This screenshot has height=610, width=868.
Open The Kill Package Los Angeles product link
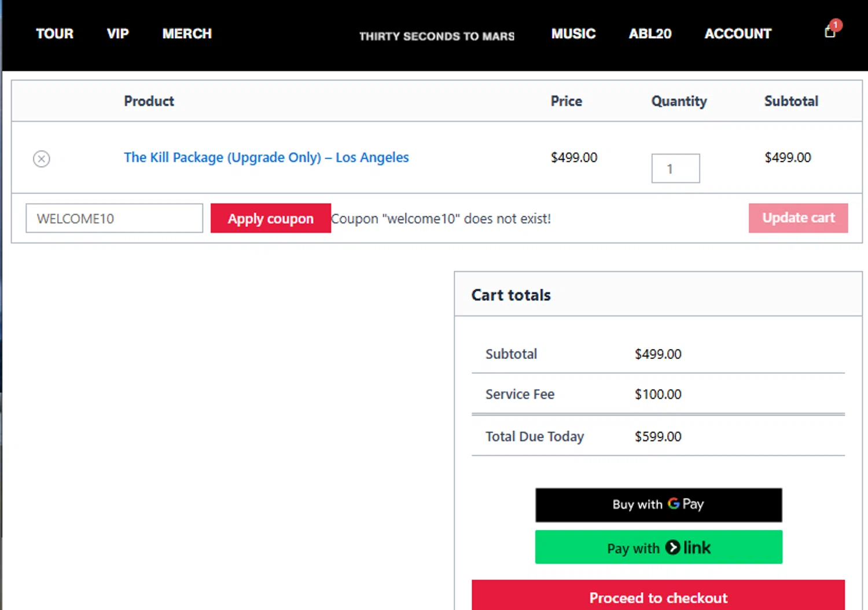click(266, 157)
